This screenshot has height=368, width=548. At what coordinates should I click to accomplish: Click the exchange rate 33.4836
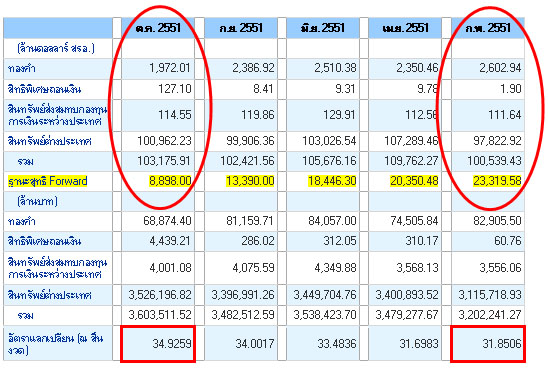[x=337, y=344]
